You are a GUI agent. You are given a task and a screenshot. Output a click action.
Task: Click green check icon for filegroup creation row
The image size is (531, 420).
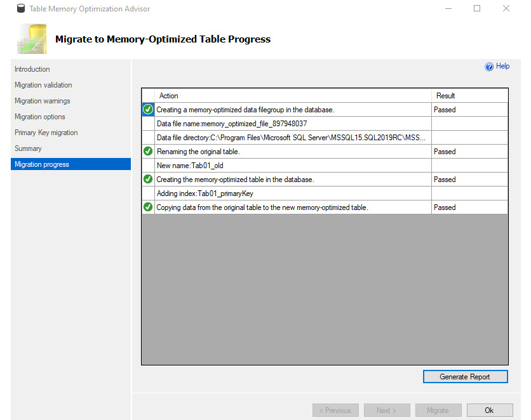(x=148, y=110)
